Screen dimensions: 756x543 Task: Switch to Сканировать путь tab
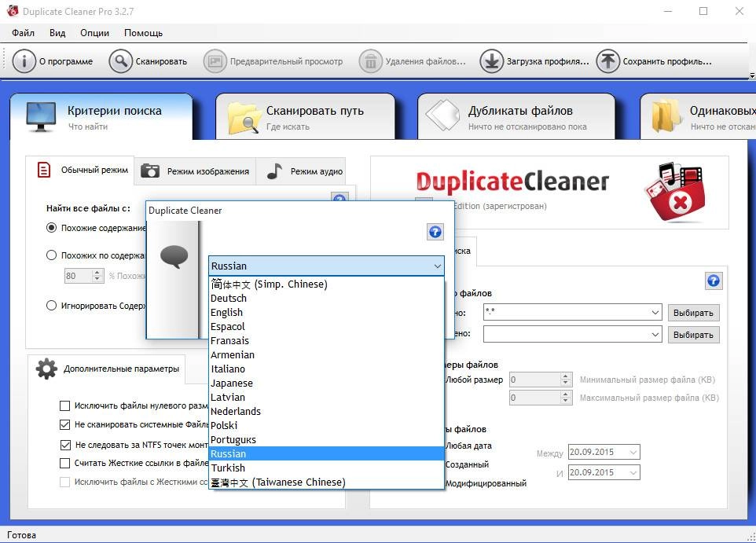tap(305, 117)
